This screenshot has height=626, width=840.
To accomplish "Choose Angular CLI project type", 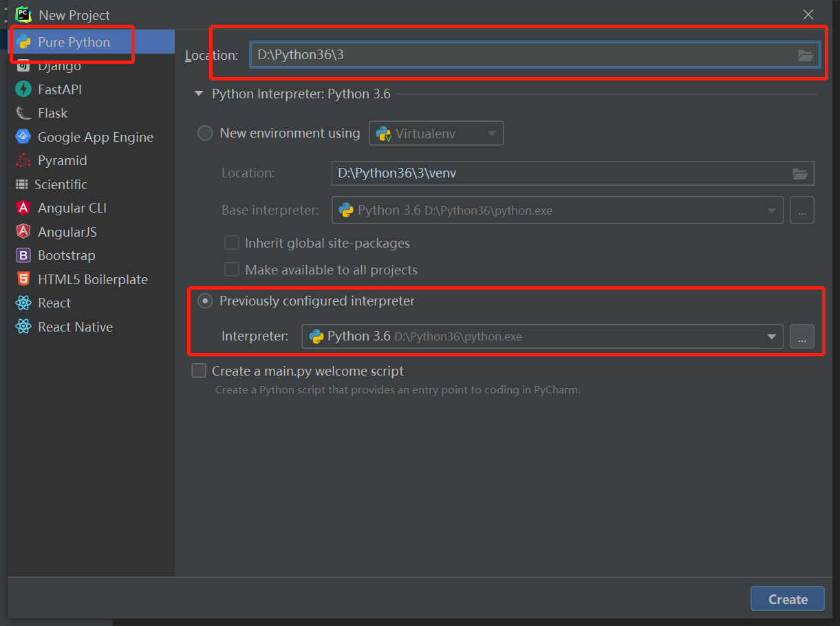I will 91,208.
